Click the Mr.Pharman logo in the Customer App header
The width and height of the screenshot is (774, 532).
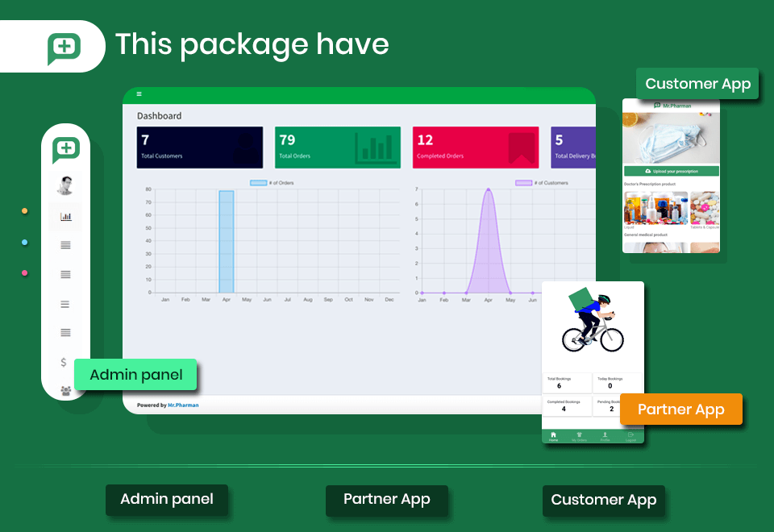[x=672, y=106]
